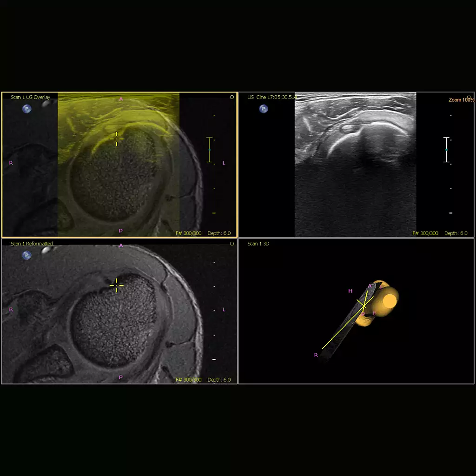Screen dimensions: 476x476
Task: Select the Scan 1 3D panel title
Action: pos(258,244)
